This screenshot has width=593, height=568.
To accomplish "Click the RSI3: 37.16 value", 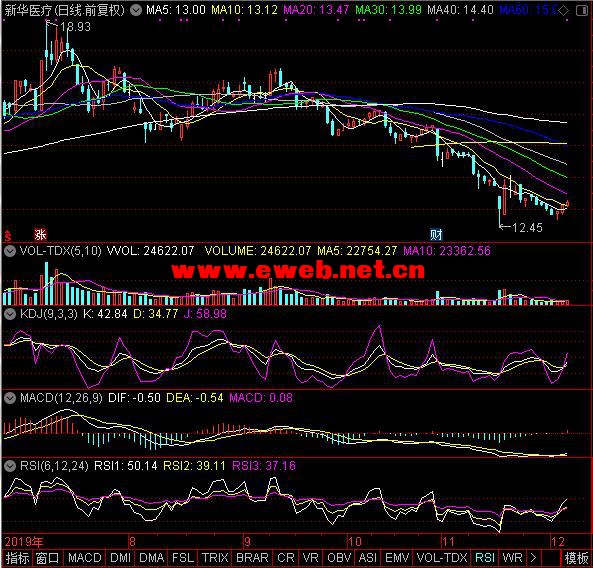I will [264, 466].
